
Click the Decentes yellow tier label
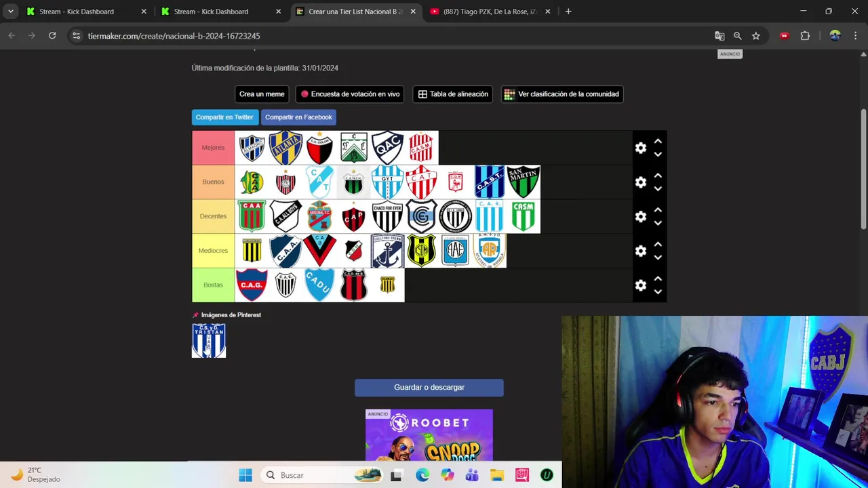click(x=213, y=216)
